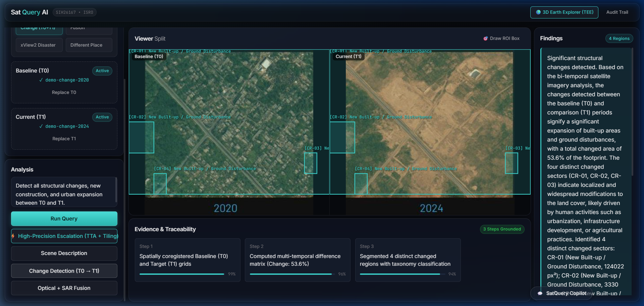644x306 pixels.
Task: Open the 3D Earth Explorer (TEE)
Action: coord(564,12)
